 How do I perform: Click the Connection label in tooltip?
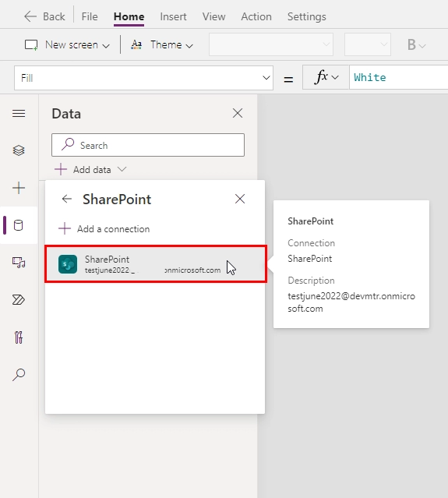coord(311,243)
